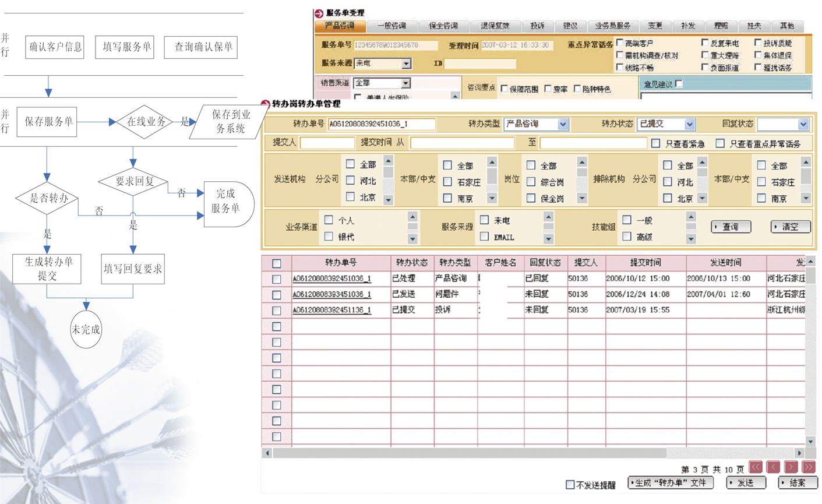This screenshot has height=504, width=822.
Task: Open the 保全咨询 tab
Action: click(x=443, y=26)
